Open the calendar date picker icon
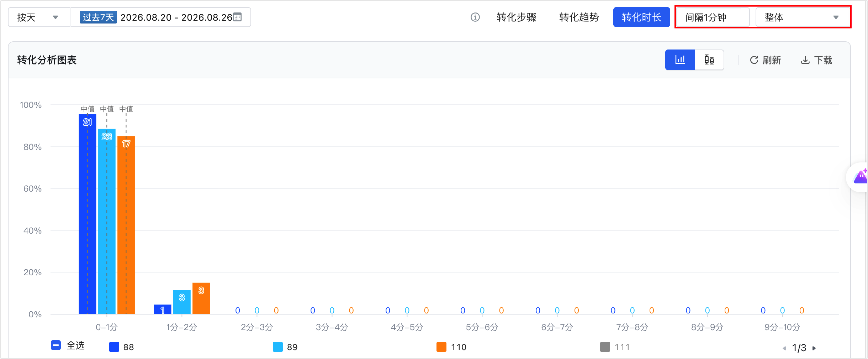 tap(237, 17)
